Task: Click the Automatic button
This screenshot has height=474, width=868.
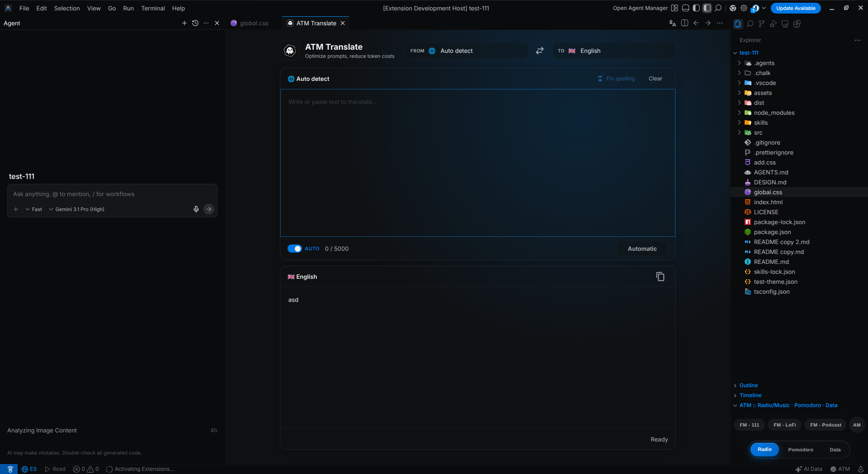Action: click(x=642, y=249)
